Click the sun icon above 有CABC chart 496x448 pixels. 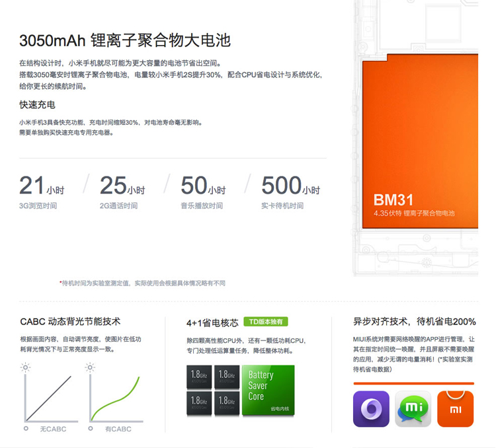[90, 367]
